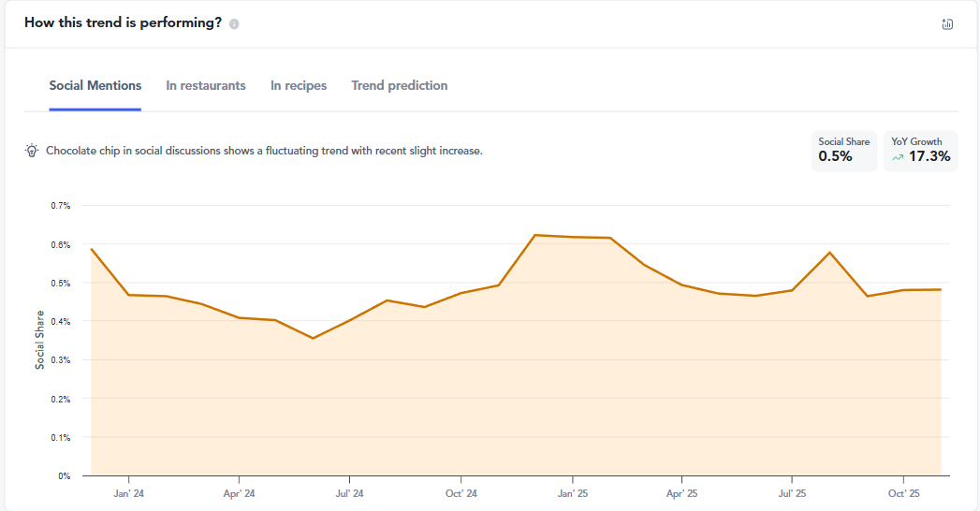Open the In recipes tab
This screenshot has width=980, height=511.
tap(299, 85)
